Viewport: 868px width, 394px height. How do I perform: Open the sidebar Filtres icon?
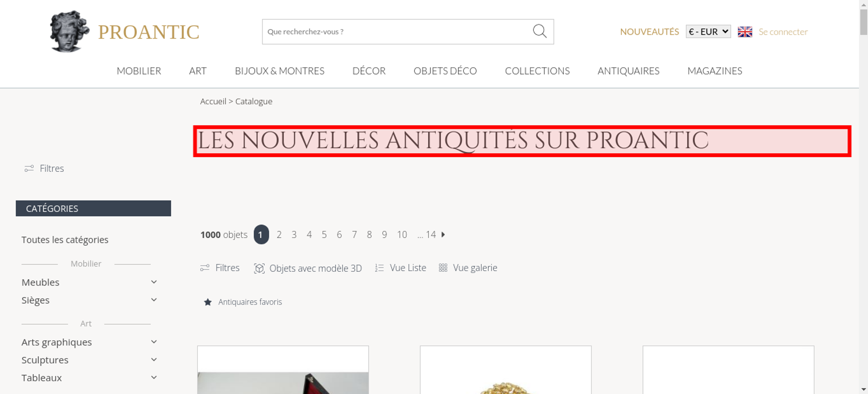pos(29,168)
